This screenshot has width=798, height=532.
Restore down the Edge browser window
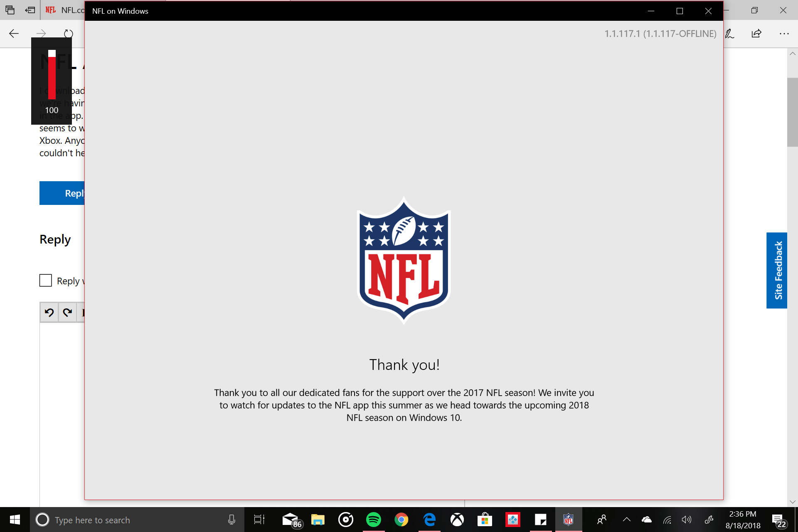pyautogui.click(x=754, y=10)
